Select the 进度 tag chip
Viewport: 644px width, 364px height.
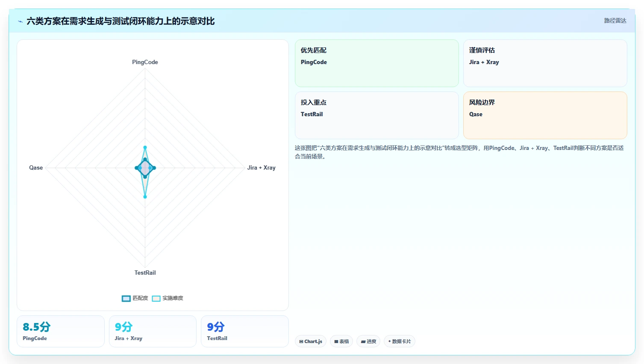368,341
